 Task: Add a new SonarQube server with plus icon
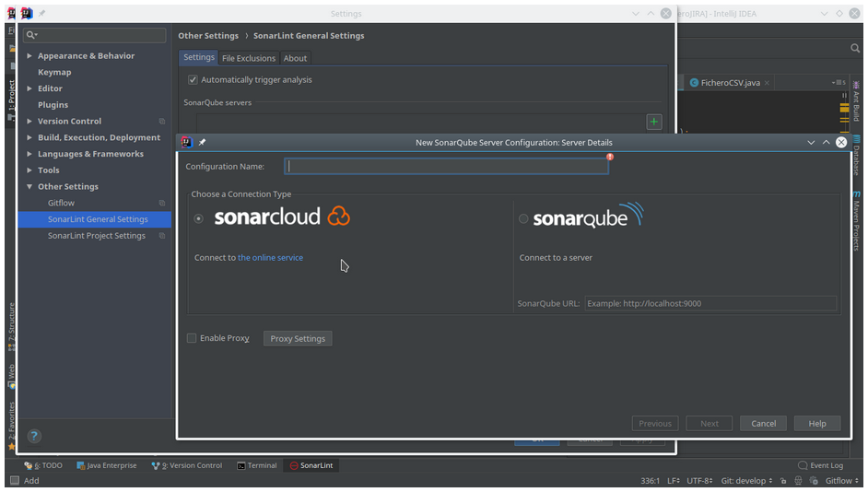654,122
